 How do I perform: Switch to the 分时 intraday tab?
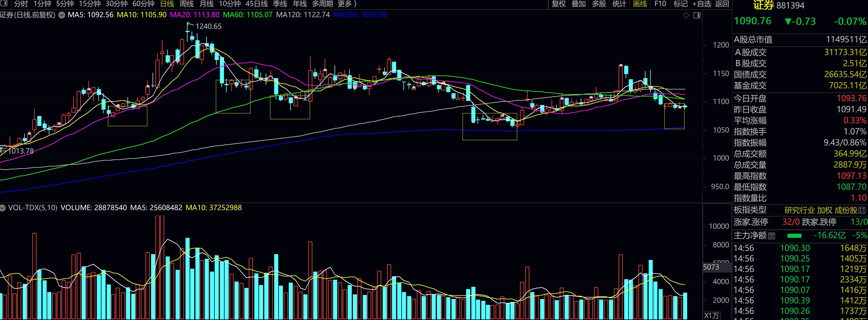click(21, 4)
